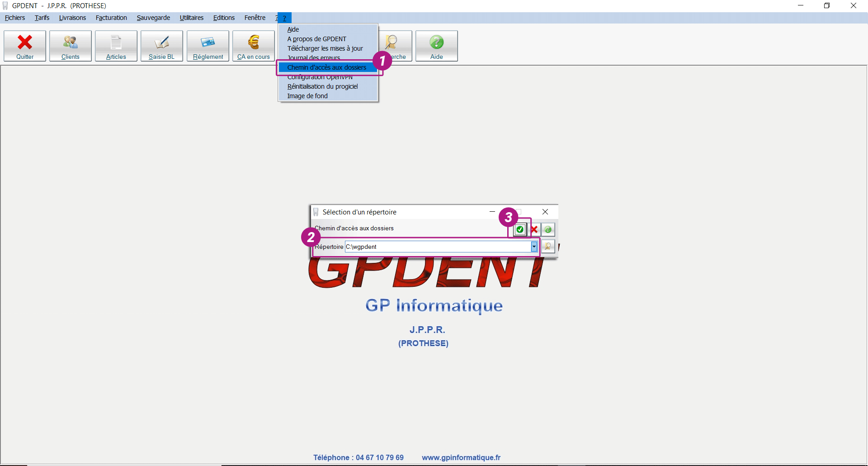Minimize the Sélection d'un répertoire dialog
Image resolution: width=868 pixels, height=466 pixels.
pos(492,212)
